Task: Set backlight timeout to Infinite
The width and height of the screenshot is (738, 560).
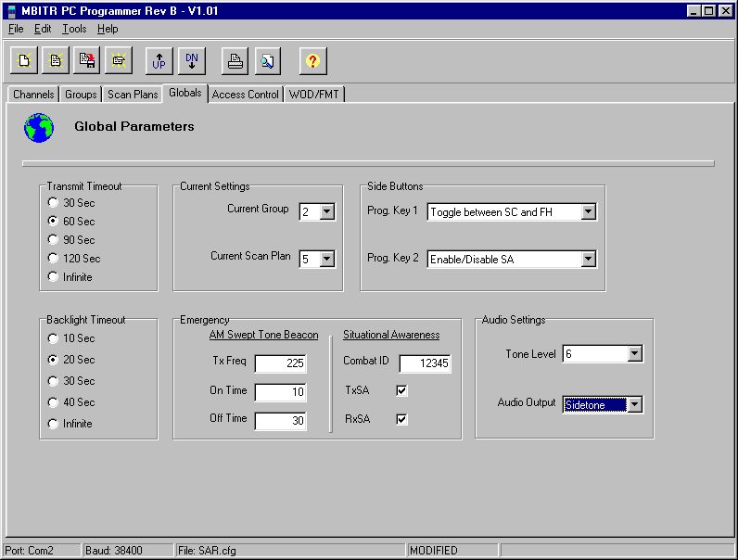Action: point(54,424)
